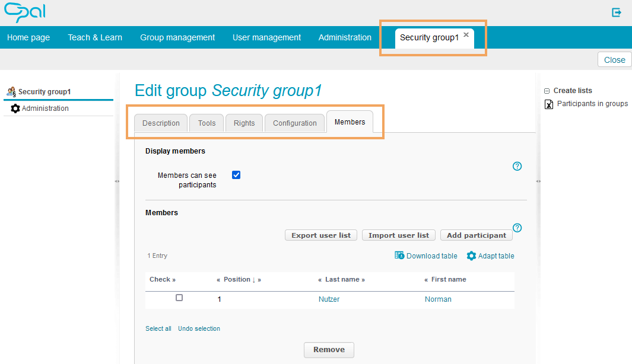The width and height of the screenshot is (632, 364).
Task: Click the Adapt table gear icon
Action: click(472, 256)
